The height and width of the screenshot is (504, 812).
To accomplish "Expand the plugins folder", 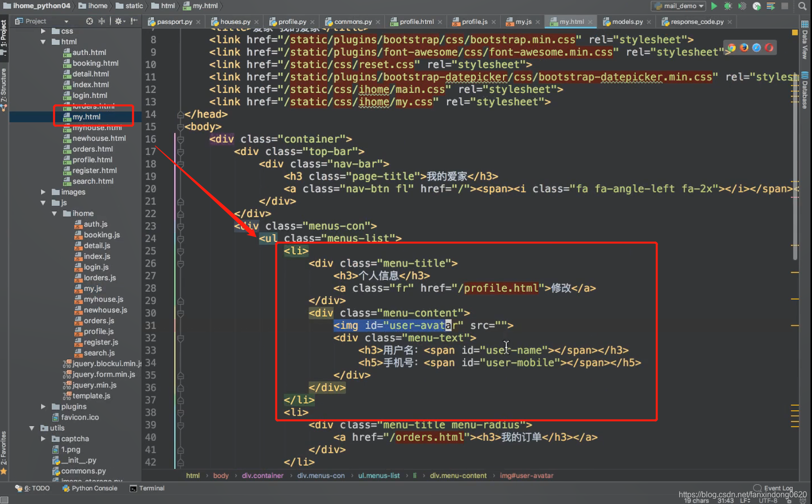I will point(43,407).
